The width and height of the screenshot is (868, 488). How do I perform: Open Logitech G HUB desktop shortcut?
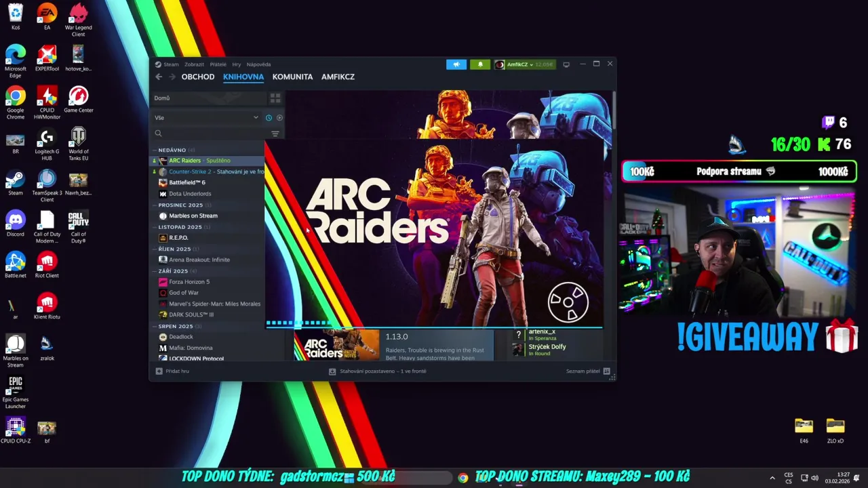pyautogui.click(x=47, y=144)
